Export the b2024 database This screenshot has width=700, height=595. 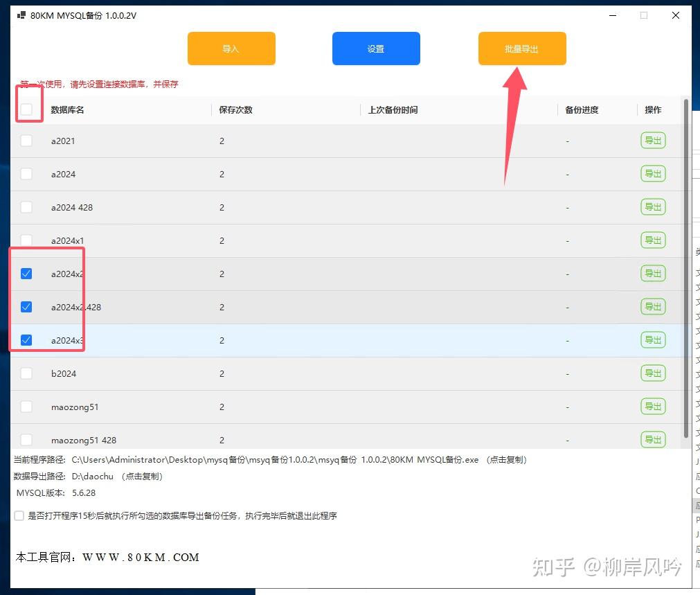coord(652,373)
